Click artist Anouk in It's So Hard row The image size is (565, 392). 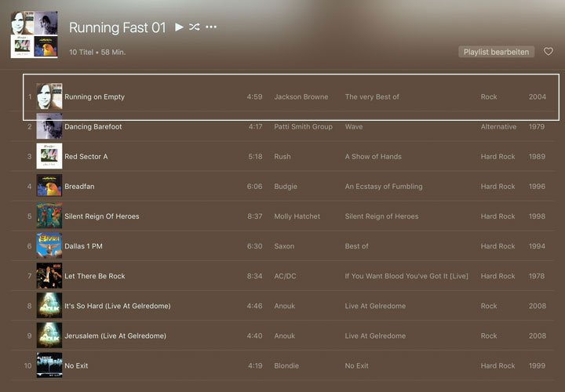point(284,306)
